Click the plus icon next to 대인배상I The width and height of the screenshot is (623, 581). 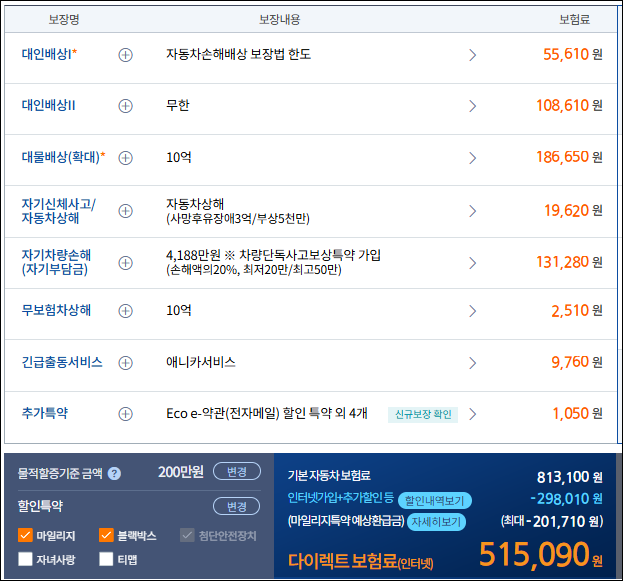point(126,55)
